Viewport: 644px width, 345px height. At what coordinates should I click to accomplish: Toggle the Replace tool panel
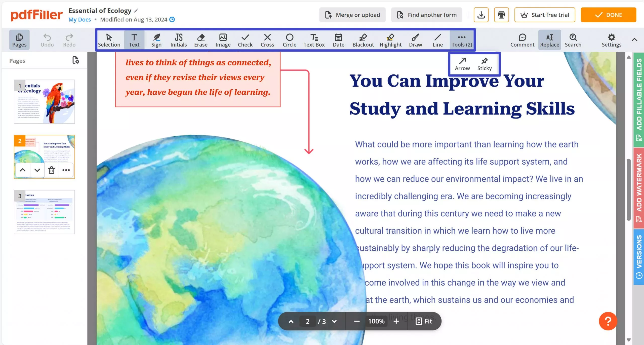(x=549, y=40)
